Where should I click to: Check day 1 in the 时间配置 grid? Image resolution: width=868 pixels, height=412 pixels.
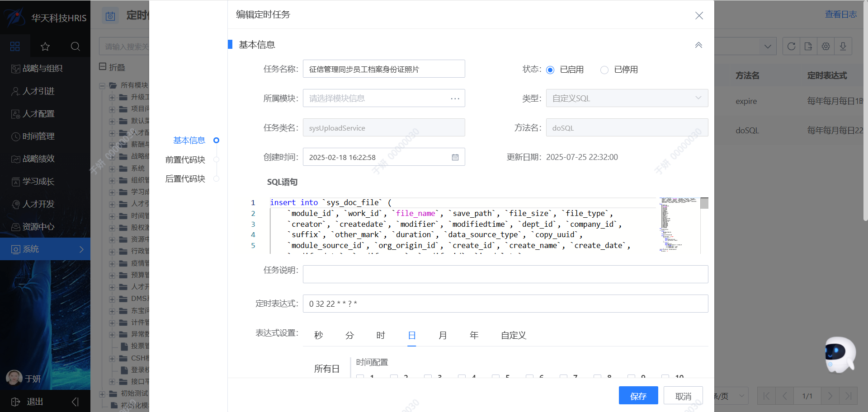click(360, 377)
